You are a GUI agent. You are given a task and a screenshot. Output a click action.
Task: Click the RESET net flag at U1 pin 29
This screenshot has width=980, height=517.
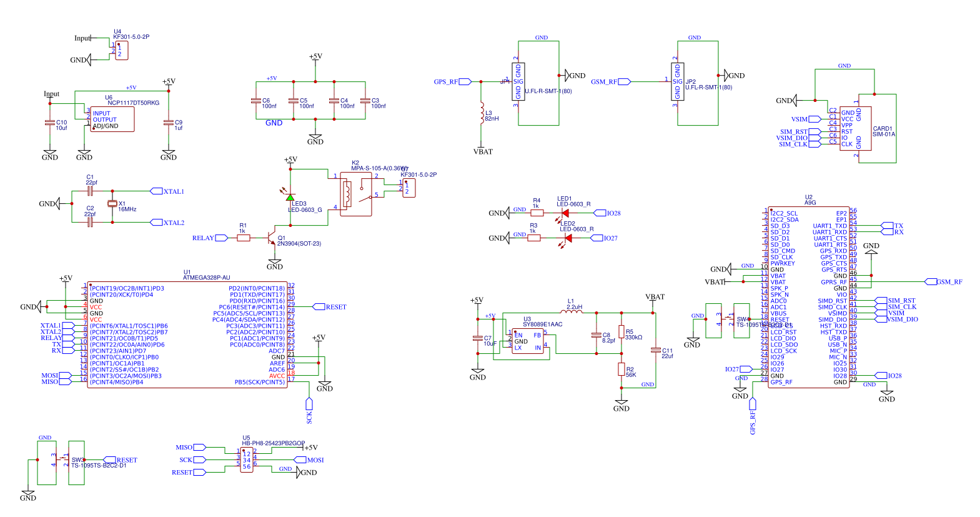329,307
